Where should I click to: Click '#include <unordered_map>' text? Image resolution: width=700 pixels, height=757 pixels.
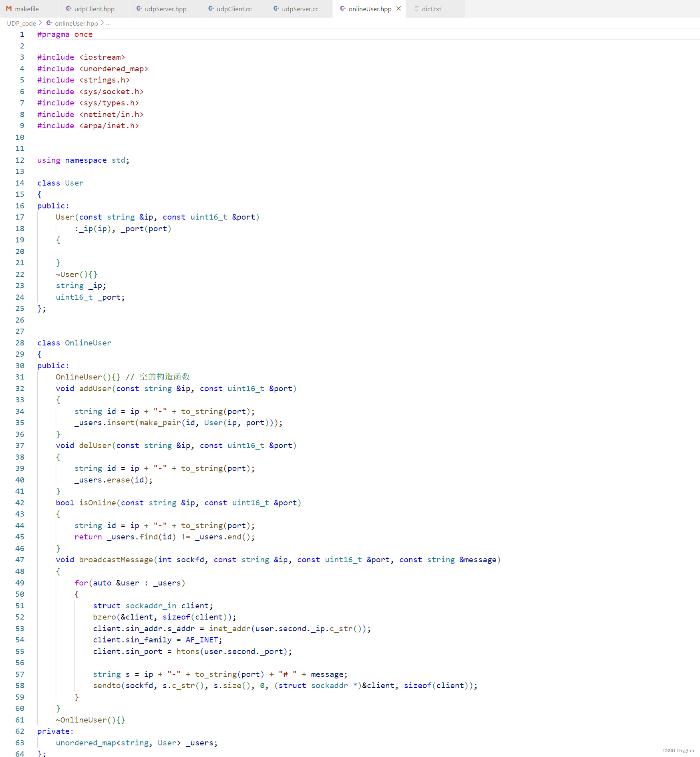(x=93, y=69)
